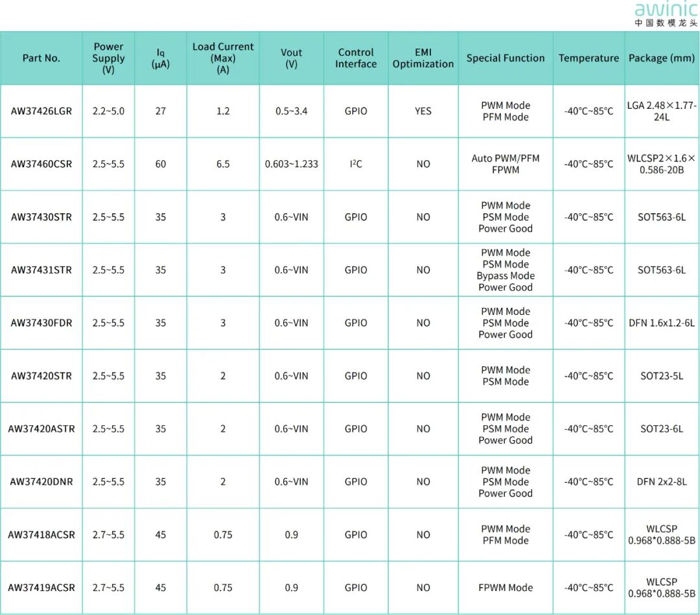Click SOT563-6L package in AW37430STR row
Screen dimensions: 700x615
point(662,217)
